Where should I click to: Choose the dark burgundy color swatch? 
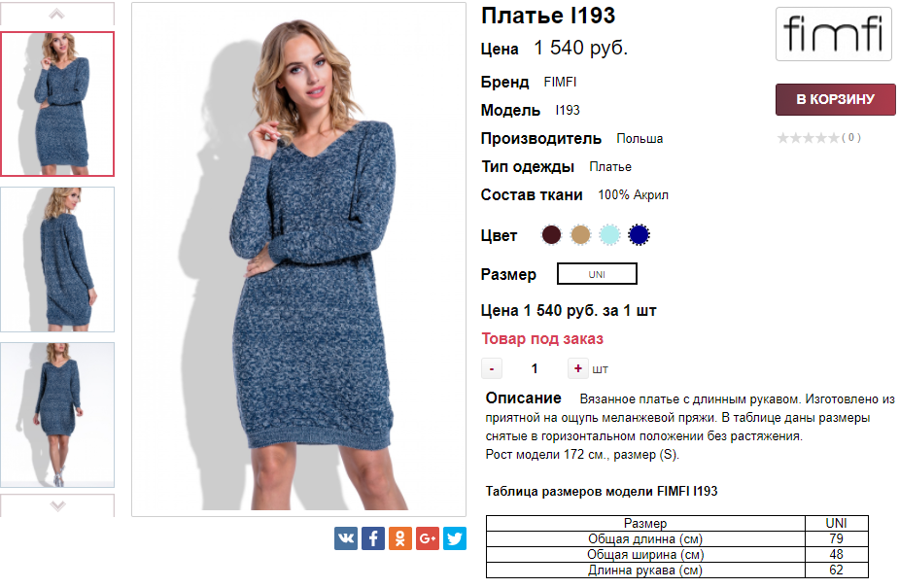pos(552,235)
